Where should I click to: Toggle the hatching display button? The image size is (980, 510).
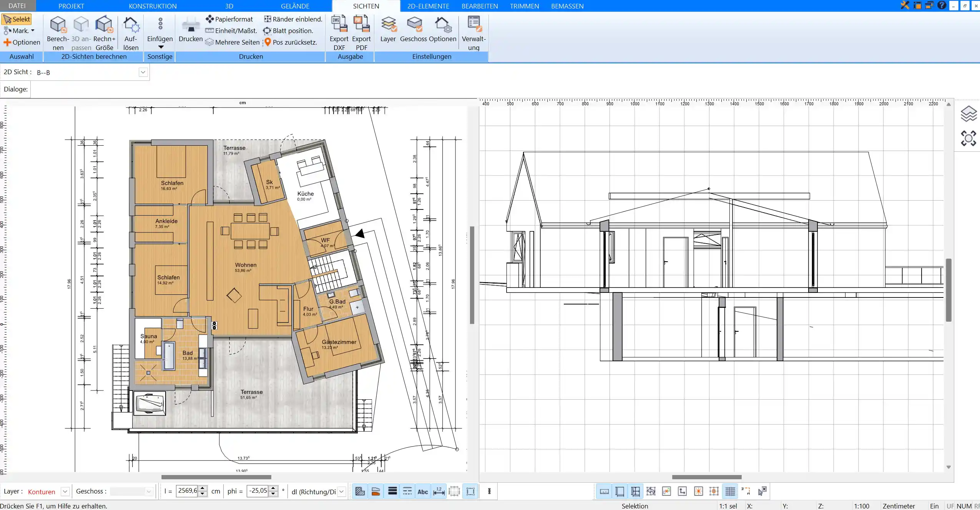tap(360, 491)
